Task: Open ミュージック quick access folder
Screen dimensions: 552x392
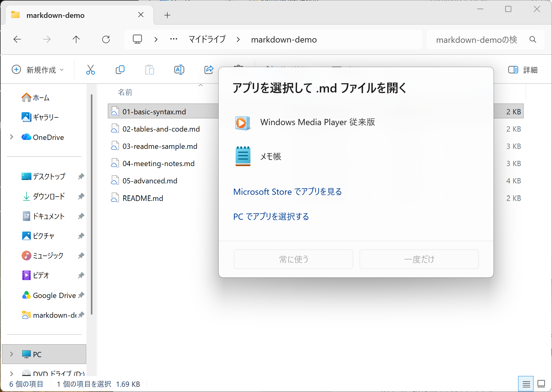Action: click(x=43, y=256)
